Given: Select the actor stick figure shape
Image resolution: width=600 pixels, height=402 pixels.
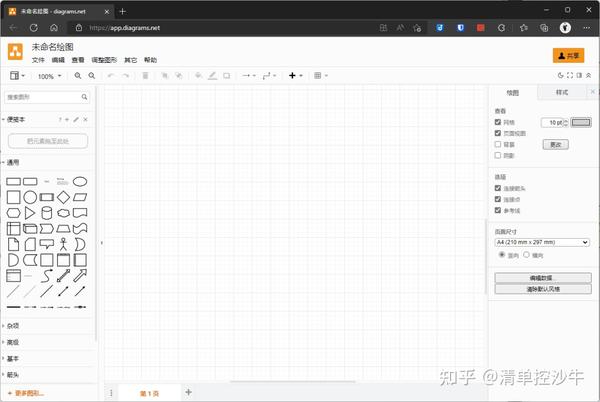Looking at the screenshot, I should coord(64,244).
